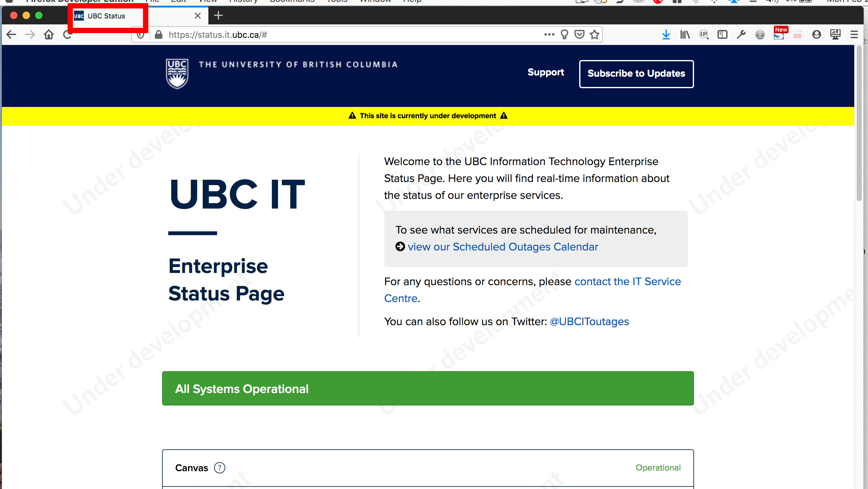
Task: Click the browser Forward arrow
Action: 30,34
